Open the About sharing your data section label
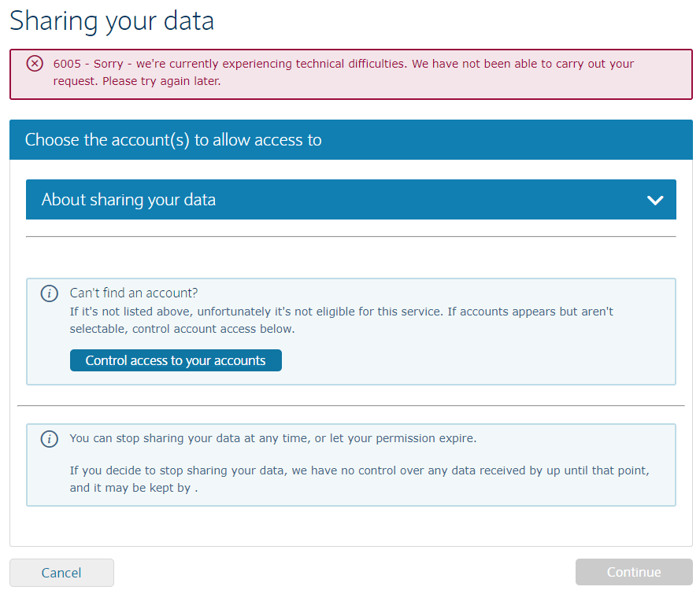The height and width of the screenshot is (594, 700). [128, 200]
